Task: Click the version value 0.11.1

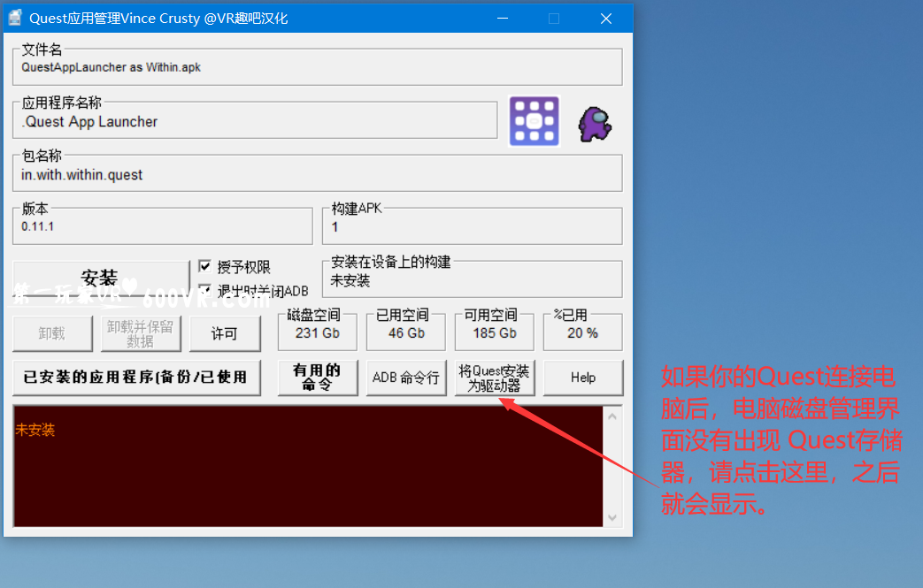Action: (x=38, y=226)
